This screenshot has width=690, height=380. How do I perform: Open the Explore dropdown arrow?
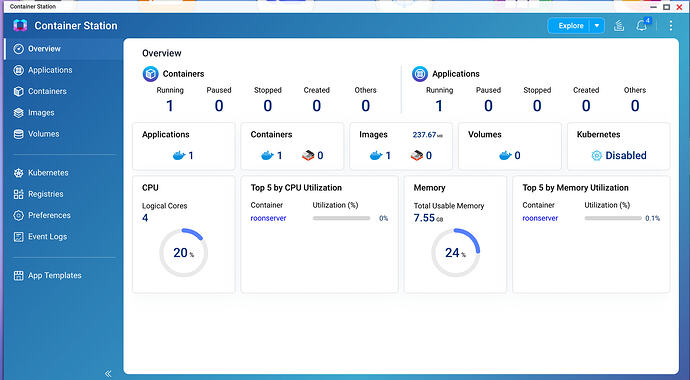coord(597,26)
